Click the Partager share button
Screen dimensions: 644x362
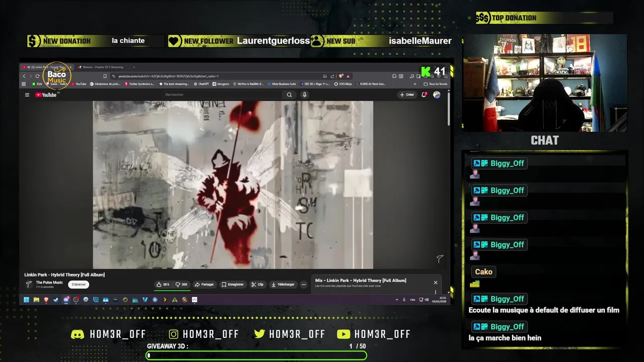click(204, 285)
